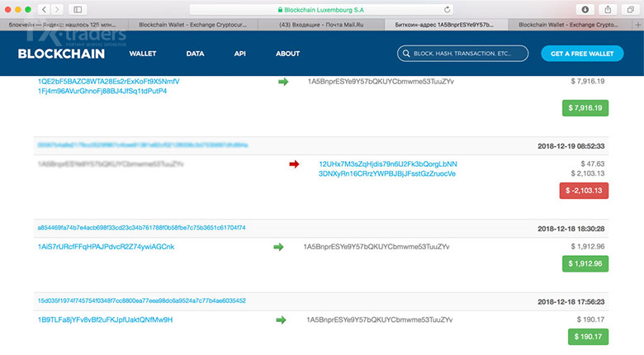The image size is (644, 355).
Task: Open transaction hash a854469fa74b7e4acb698f33
Action: [141, 228]
